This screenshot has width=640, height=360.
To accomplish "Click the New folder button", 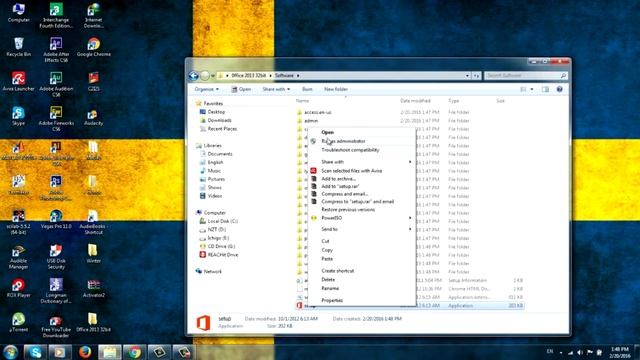I will (x=336, y=89).
